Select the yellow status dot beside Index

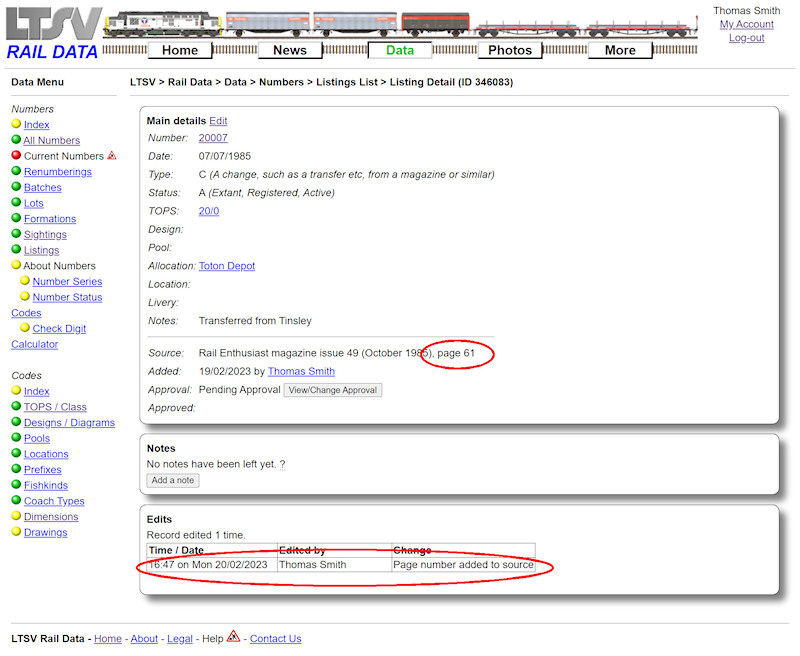coord(16,124)
